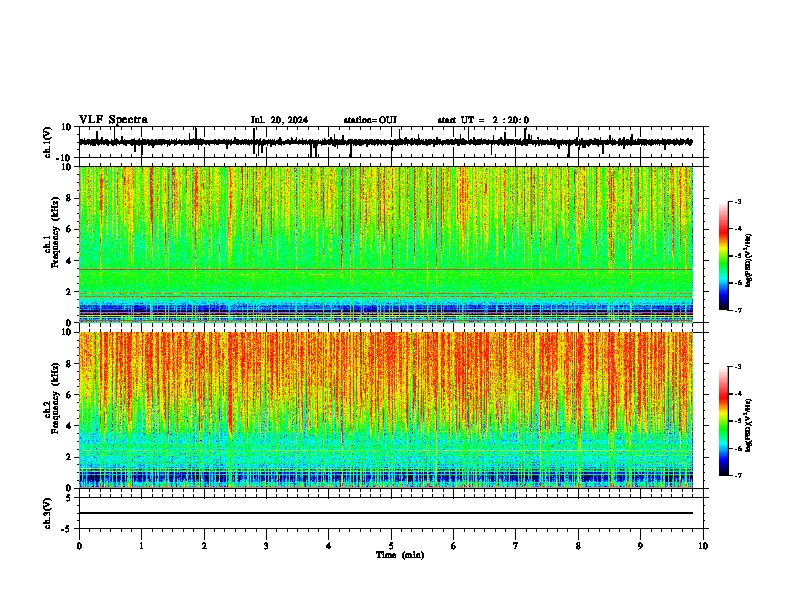Click the ch.1 "Frequency (kHz)" axis label
792x612 pixels.
click(x=56, y=233)
